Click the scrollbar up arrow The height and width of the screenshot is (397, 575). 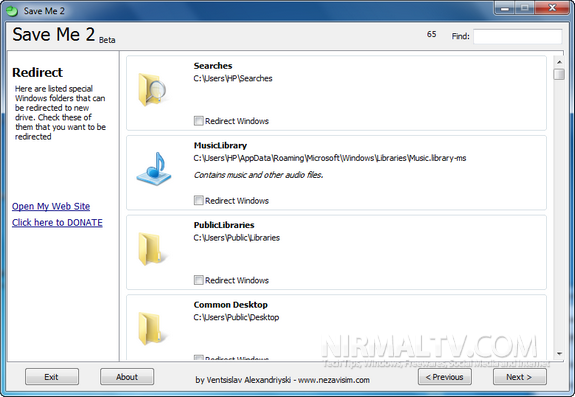click(x=559, y=62)
